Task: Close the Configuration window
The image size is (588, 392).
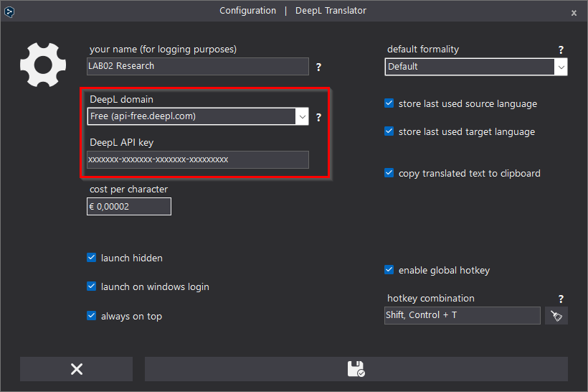Action: click(574, 13)
